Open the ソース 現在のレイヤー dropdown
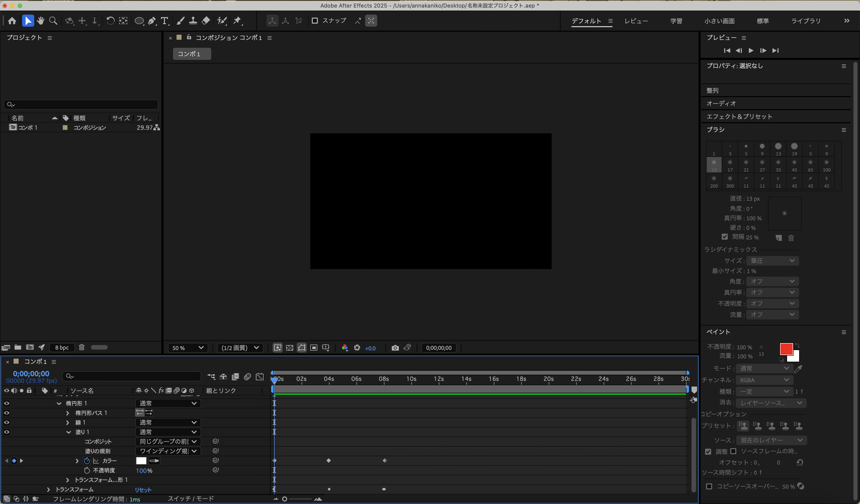This screenshot has height=504, width=860. point(771,440)
